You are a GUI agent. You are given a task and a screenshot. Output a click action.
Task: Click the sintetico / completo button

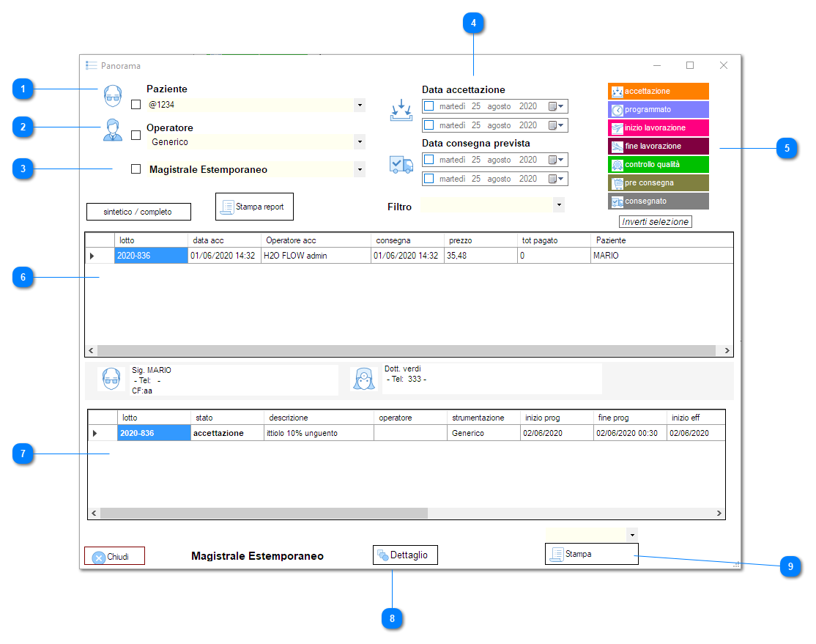coord(138,212)
